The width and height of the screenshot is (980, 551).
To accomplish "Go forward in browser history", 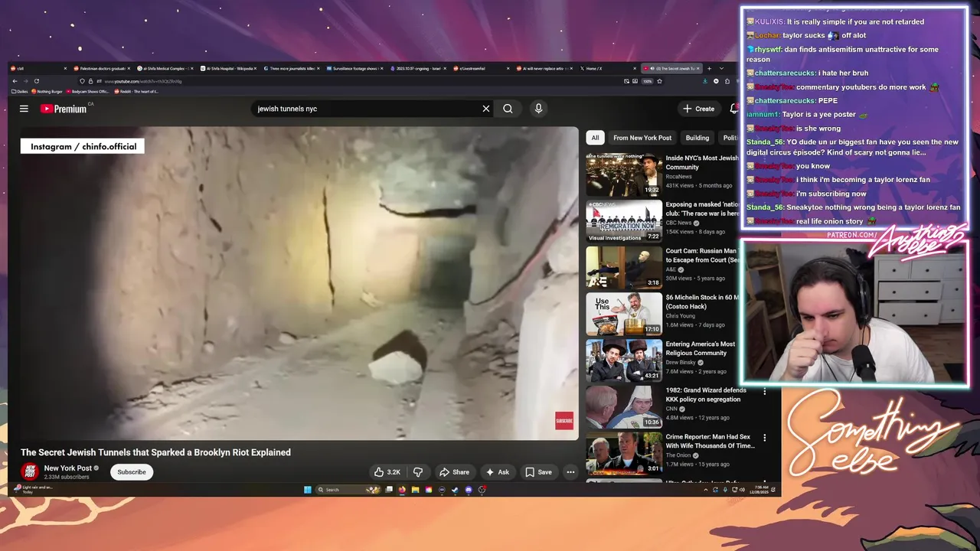I will pos(25,81).
